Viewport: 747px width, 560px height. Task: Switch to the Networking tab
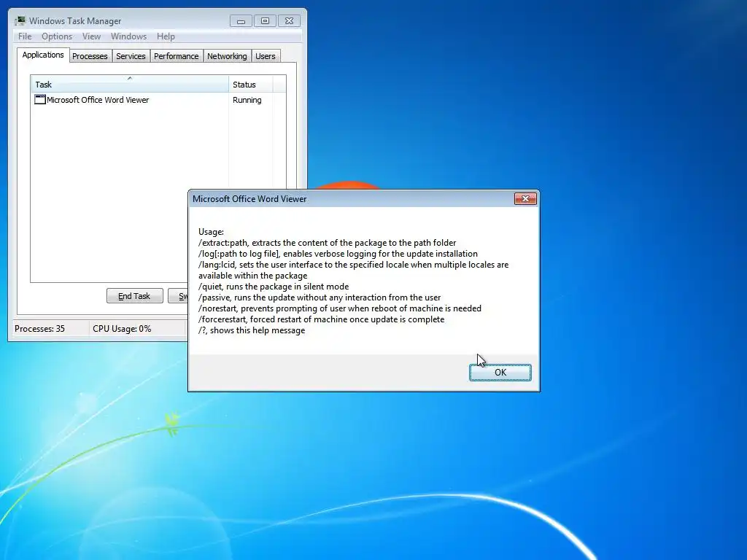coord(227,56)
